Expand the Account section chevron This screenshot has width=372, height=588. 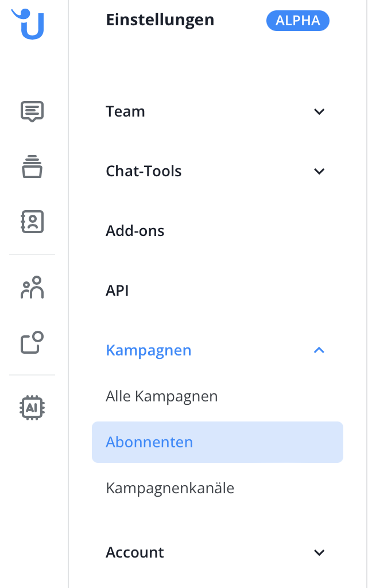[x=319, y=552]
